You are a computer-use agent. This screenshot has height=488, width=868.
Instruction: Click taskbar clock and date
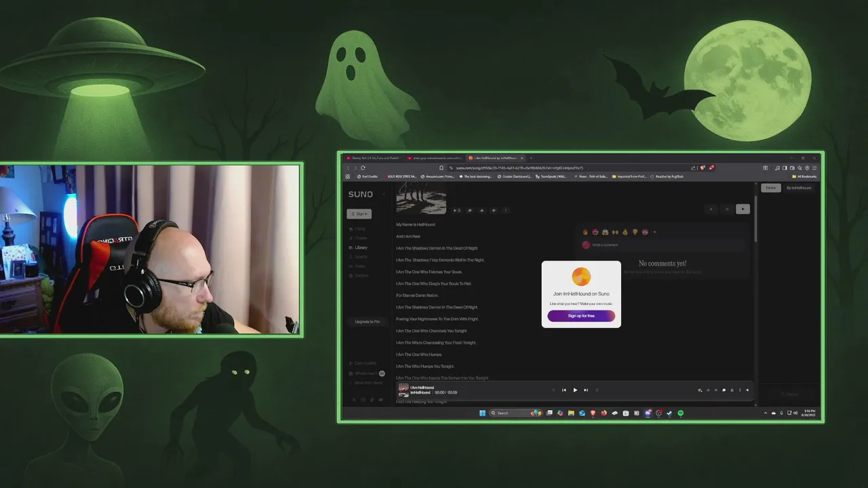click(810, 413)
